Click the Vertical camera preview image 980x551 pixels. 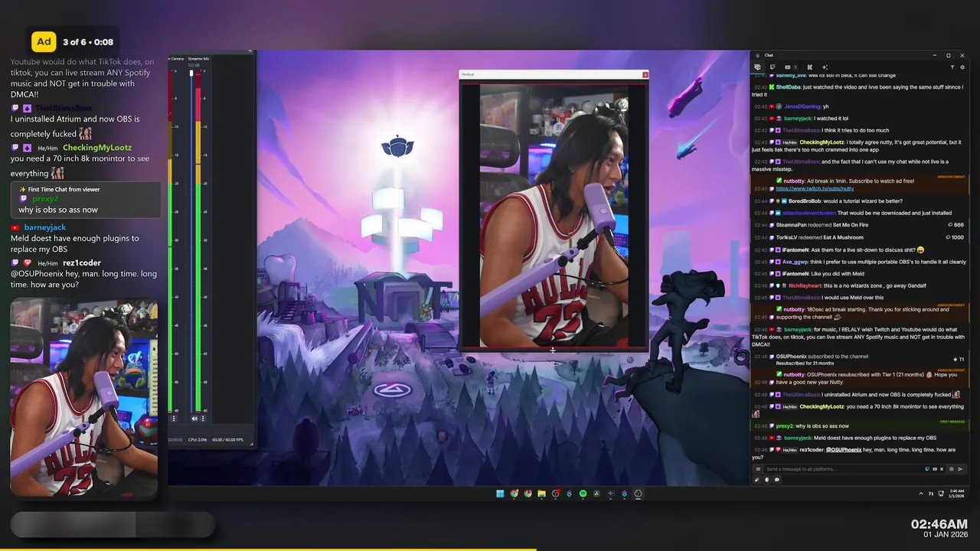pos(554,216)
